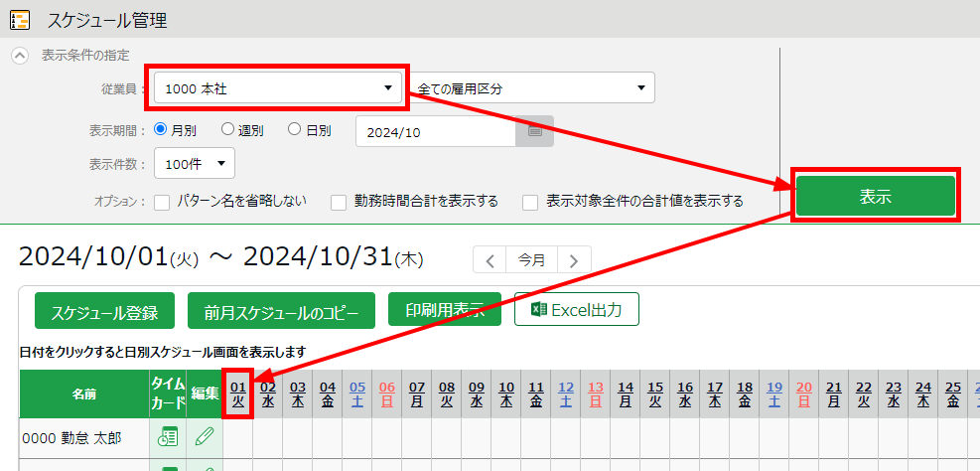
Task: Click the green 表示 button
Action: coord(875,196)
